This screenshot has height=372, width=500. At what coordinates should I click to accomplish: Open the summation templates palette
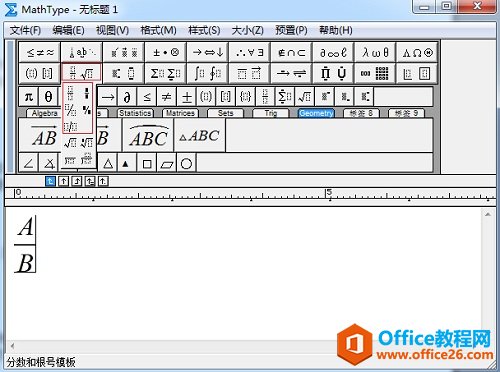[x=166, y=73]
